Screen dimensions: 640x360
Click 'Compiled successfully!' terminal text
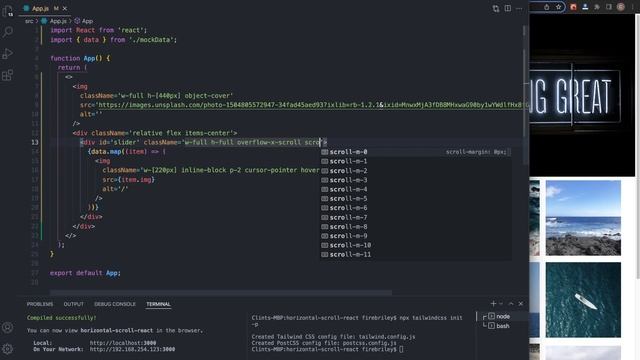(x=62, y=318)
